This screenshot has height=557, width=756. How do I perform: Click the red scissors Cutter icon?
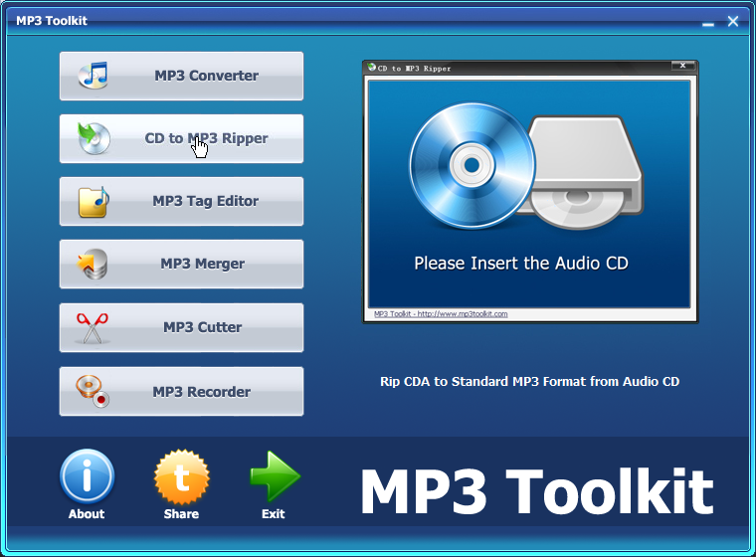tap(93, 328)
